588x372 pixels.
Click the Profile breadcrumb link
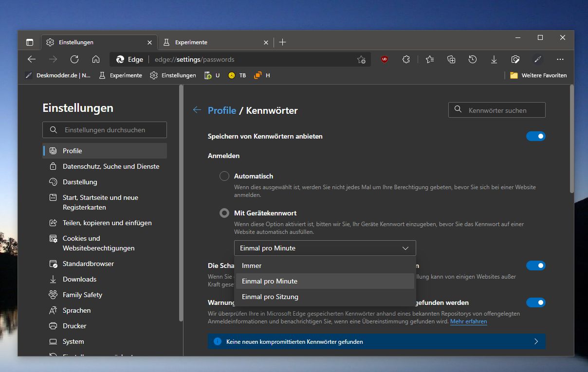point(222,110)
